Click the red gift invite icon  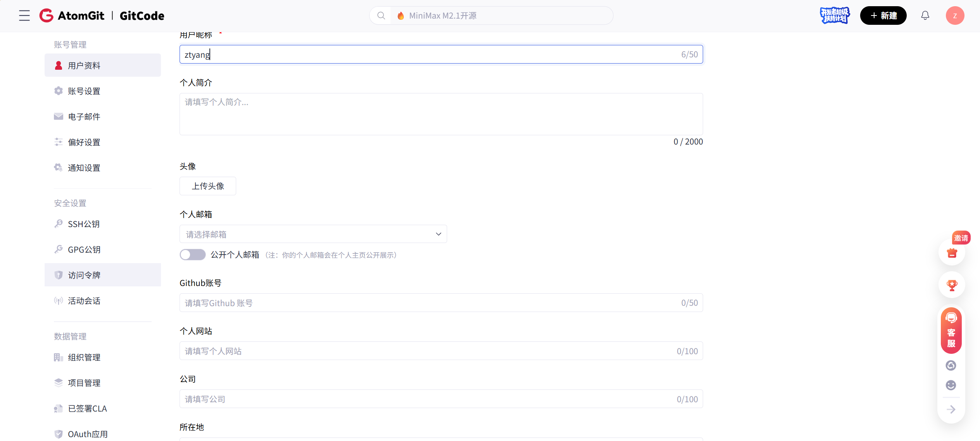click(x=952, y=253)
